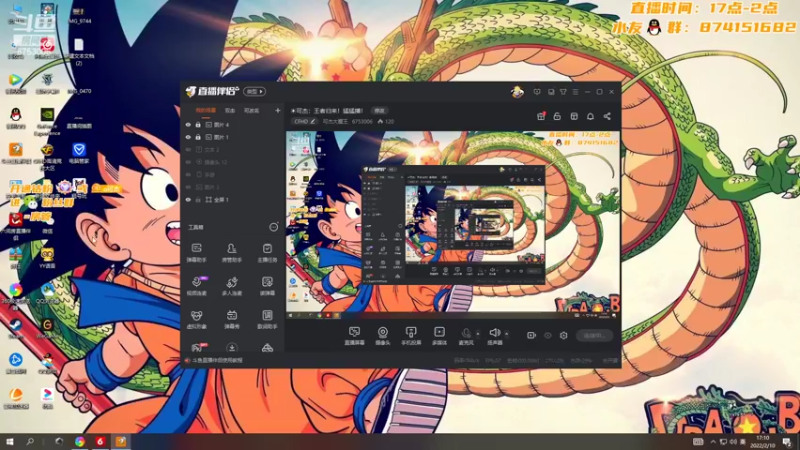Select the 全屏 1 source row

click(233, 199)
